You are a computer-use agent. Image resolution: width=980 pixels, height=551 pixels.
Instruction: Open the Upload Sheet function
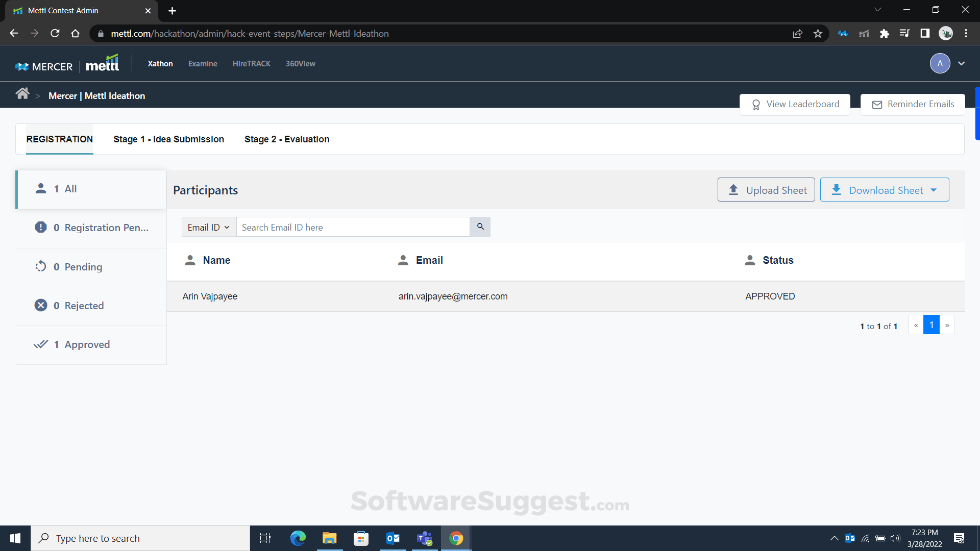click(766, 189)
